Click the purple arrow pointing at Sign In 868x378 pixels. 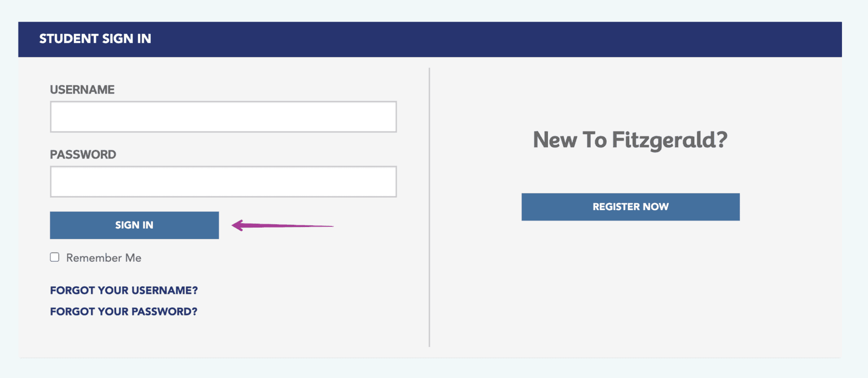[x=282, y=225]
